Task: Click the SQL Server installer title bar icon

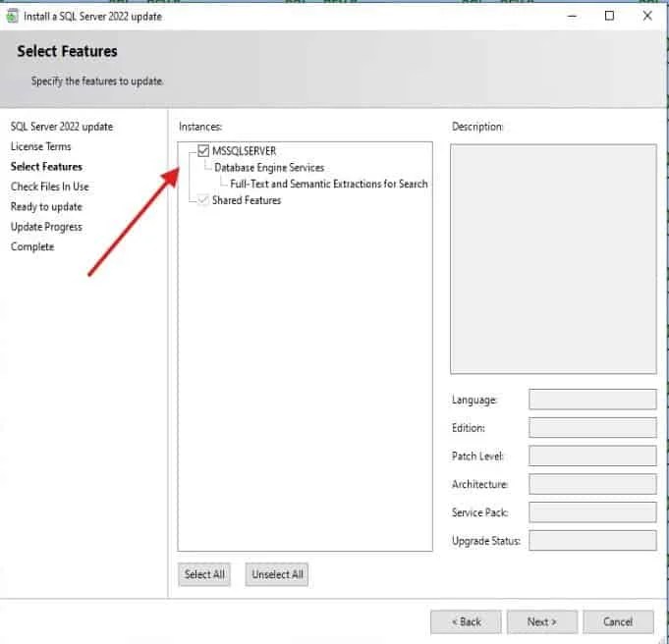Action: pos(12,17)
